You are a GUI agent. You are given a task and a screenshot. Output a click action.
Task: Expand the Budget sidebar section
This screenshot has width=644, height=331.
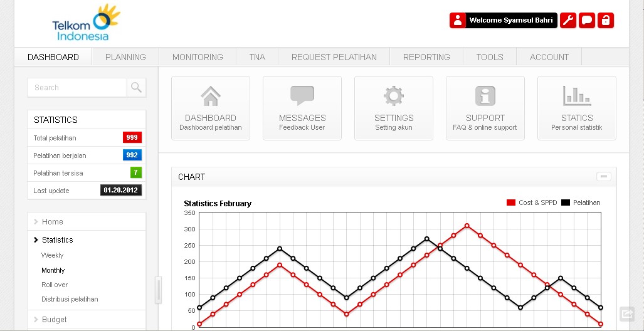pos(54,320)
